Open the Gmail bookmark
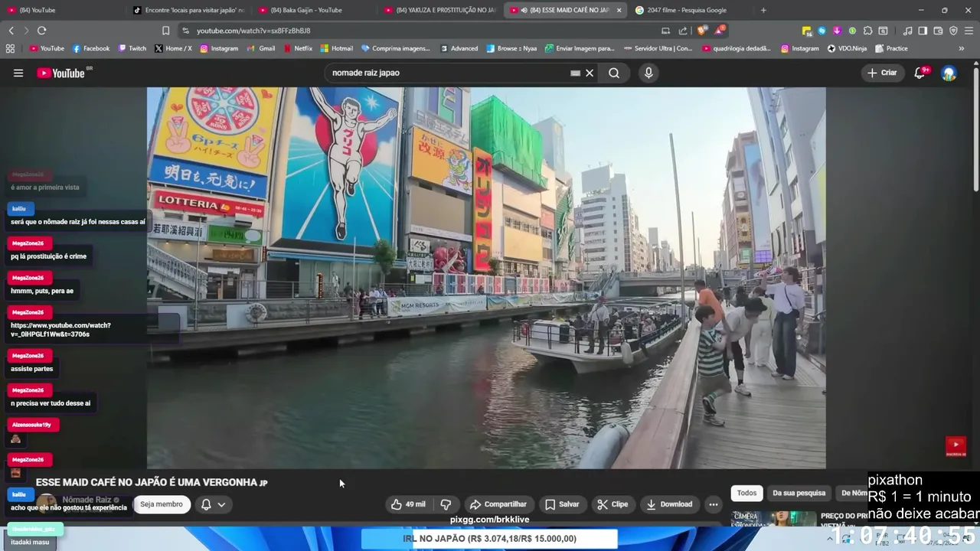Image resolution: width=980 pixels, height=551 pixels. point(261,48)
